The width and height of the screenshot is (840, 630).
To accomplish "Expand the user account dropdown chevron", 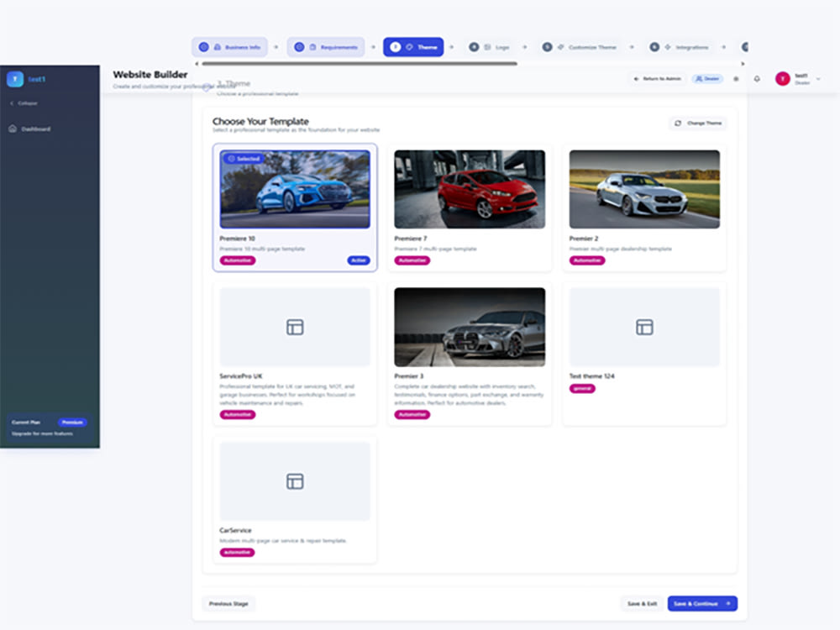I will [818, 79].
